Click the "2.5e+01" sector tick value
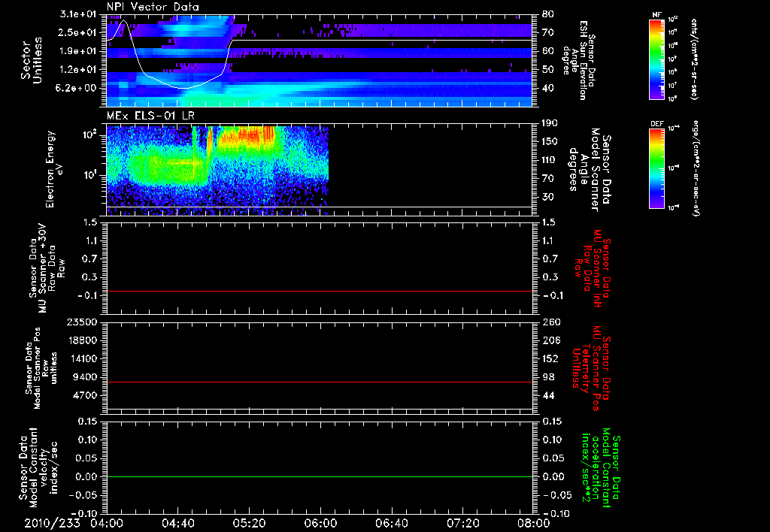This screenshot has height=532, width=770. click(x=77, y=32)
